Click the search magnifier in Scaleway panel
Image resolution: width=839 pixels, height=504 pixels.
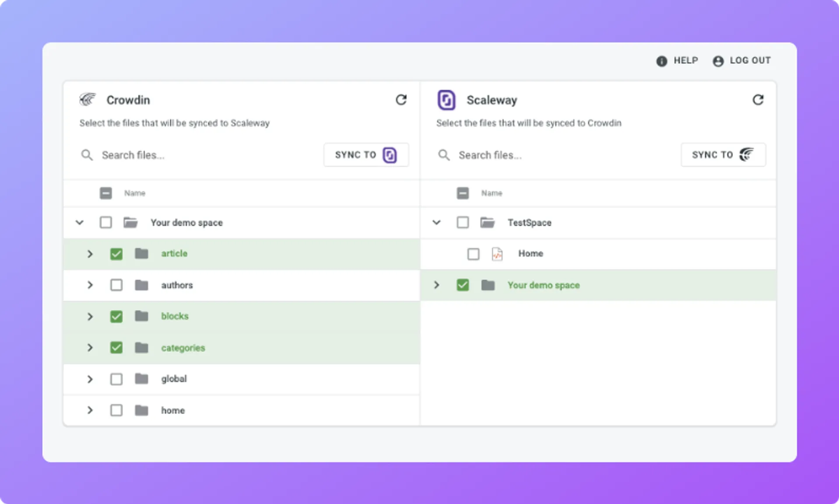(444, 155)
